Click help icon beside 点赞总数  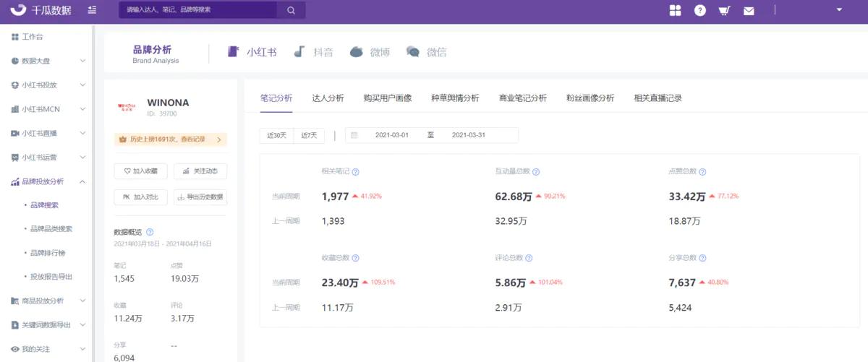(x=702, y=172)
